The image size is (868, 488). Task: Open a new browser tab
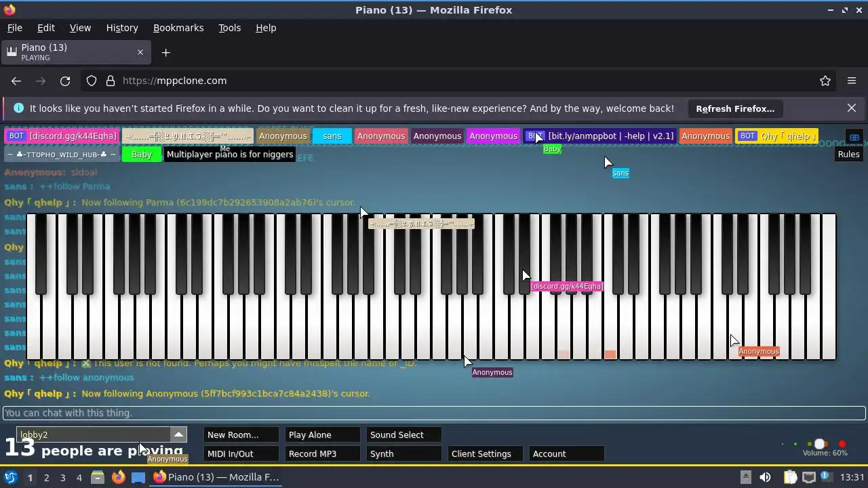pos(165,52)
